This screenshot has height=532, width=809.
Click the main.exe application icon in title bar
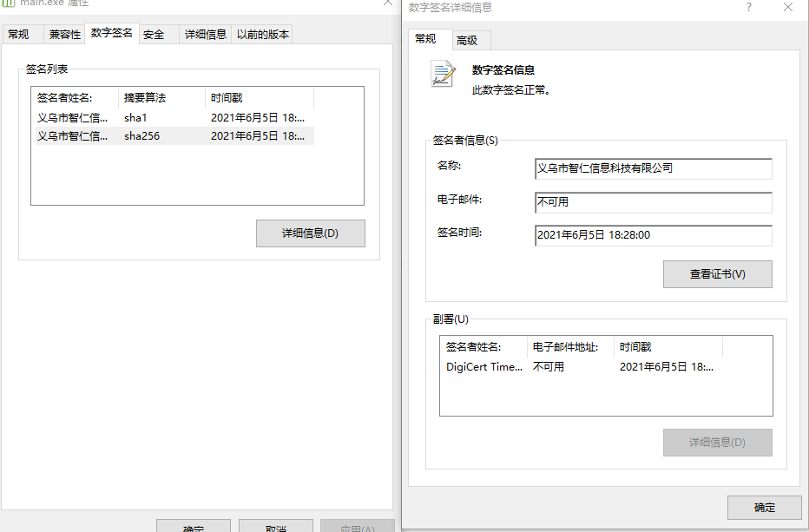coord(10,3)
